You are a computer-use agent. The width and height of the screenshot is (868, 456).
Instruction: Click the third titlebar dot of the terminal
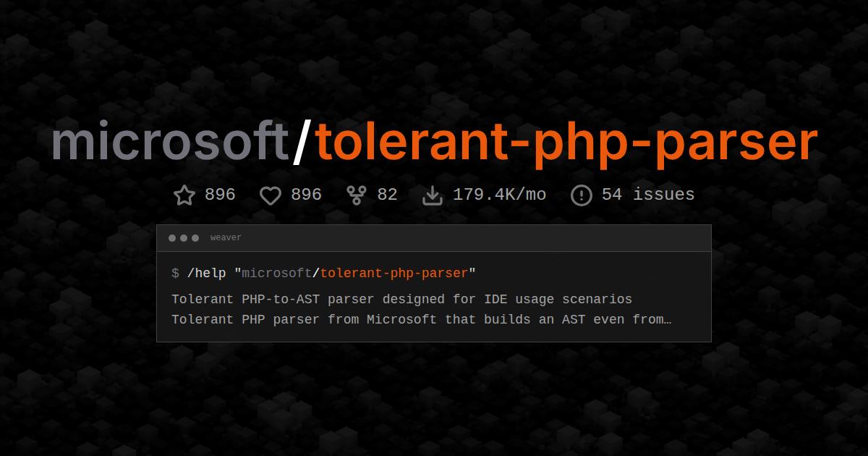point(195,237)
